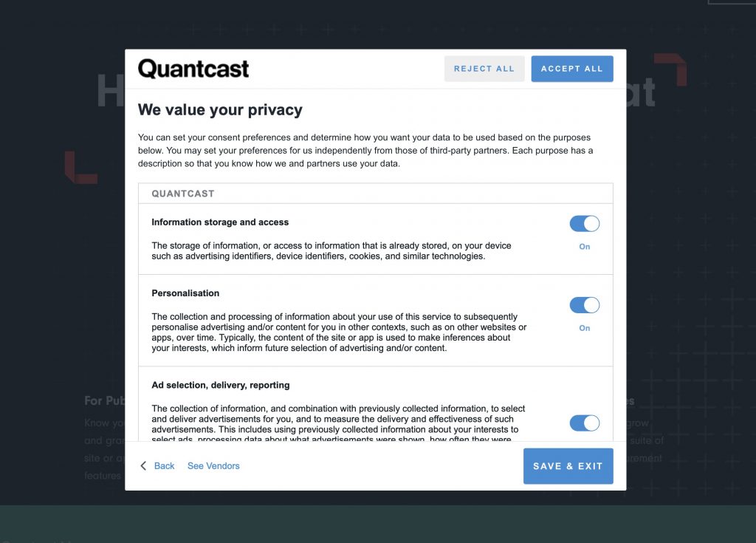Click the We value your privacy title
The width and height of the screenshot is (756, 543).
220,110
